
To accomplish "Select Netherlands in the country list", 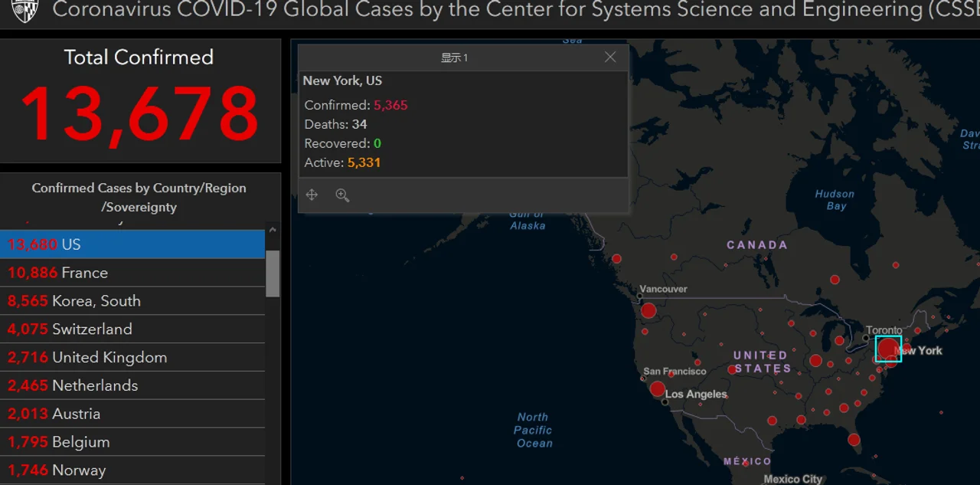I will (132, 385).
